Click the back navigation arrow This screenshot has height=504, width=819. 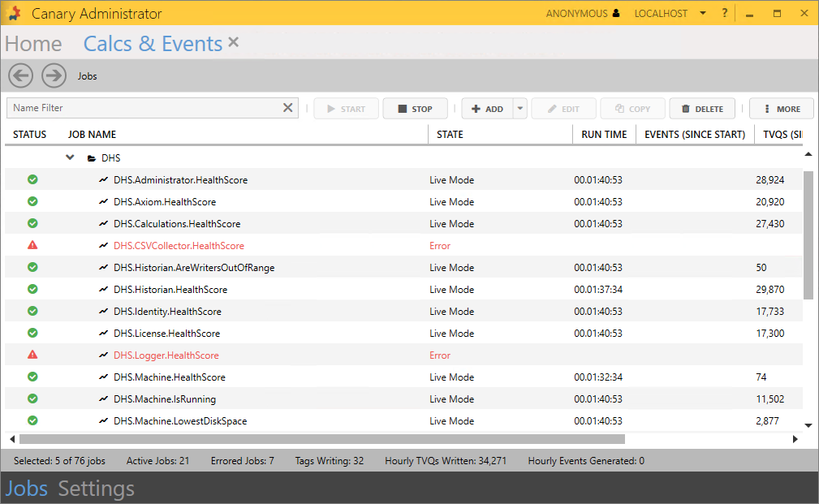point(21,75)
